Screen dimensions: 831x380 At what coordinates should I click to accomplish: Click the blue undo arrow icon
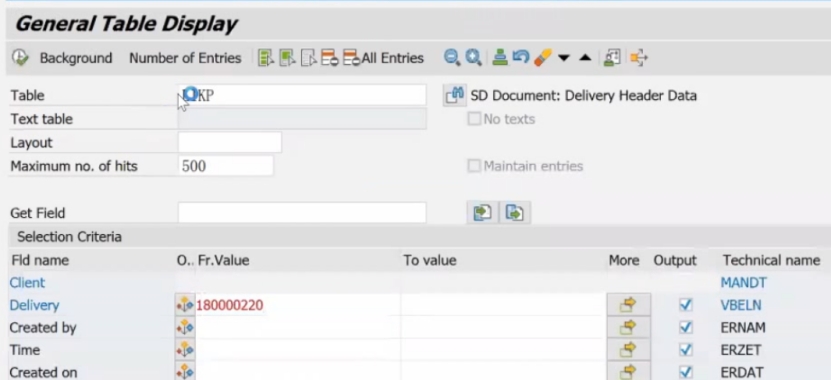(x=520, y=57)
